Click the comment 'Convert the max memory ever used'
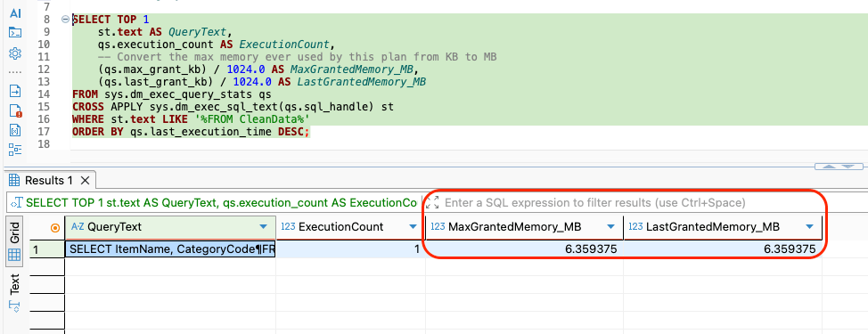Screen dimensions: 868x334 [298, 57]
